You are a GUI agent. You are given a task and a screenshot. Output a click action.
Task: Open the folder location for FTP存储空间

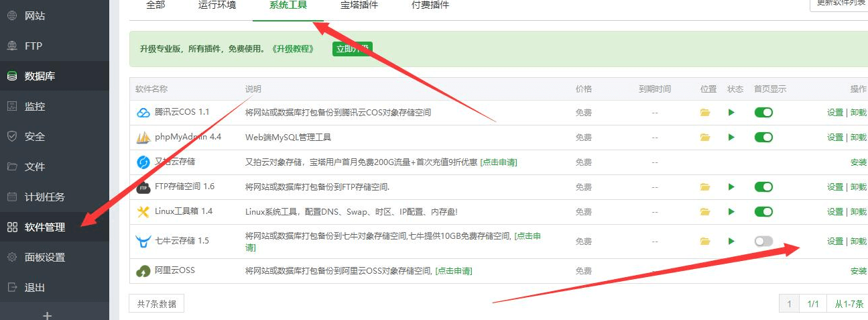coord(705,187)
